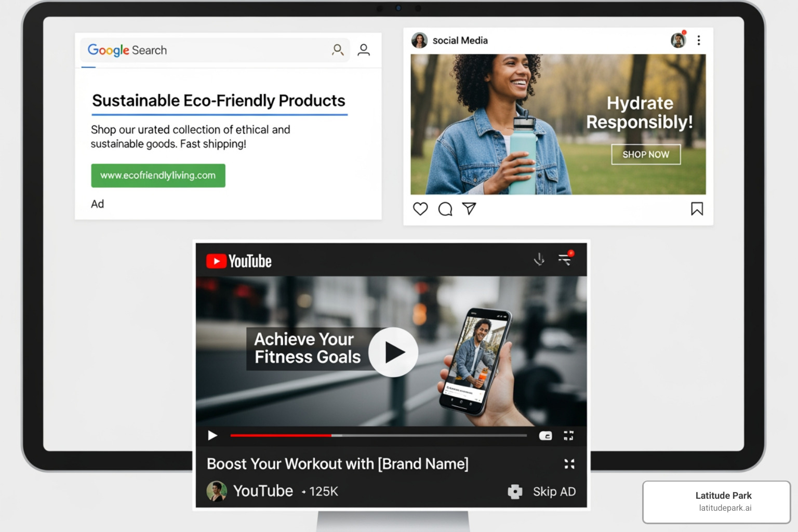Viewport: 798px width, 532px height.
Task: Open the filter icon with red notification dot
Action: pos(565,260)
